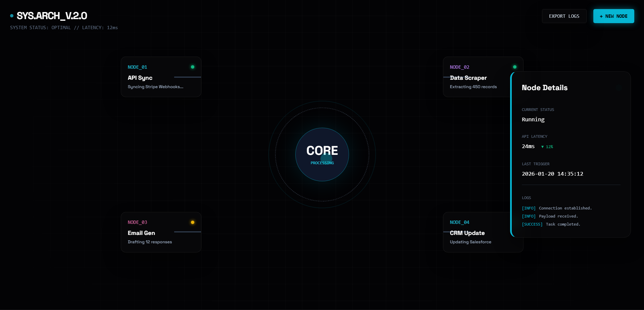Click the yellow status dot on NODE_03
Image resolution: width=644 pixels, height=310 pixels.
click(193, 222)
